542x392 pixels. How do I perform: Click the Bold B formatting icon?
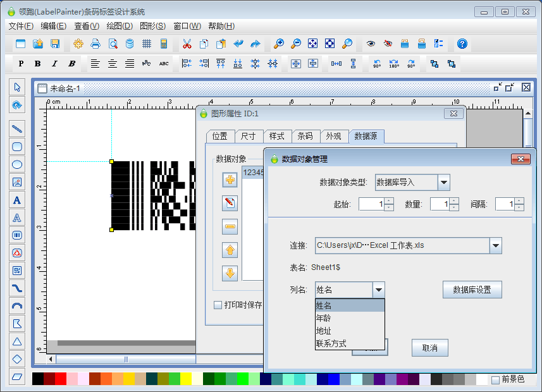[x=37, y=64]
